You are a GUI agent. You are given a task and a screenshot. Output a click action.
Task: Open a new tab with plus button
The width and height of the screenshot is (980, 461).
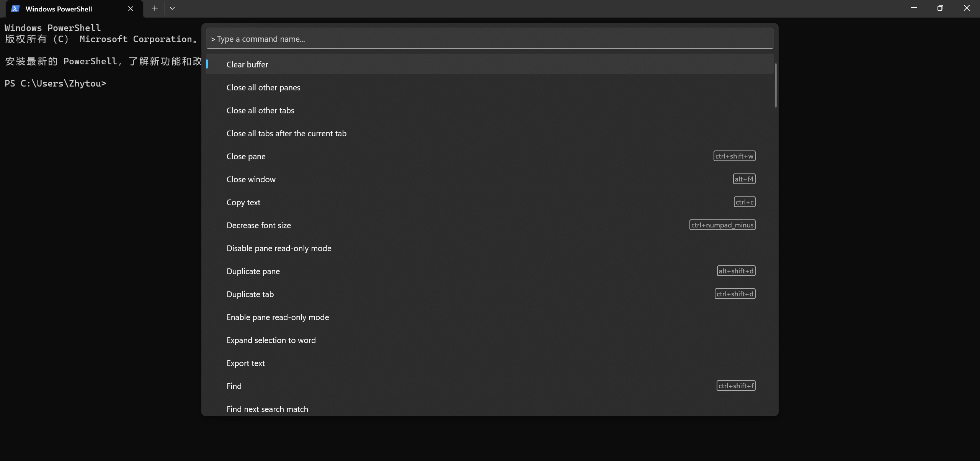tap(155, 8)
